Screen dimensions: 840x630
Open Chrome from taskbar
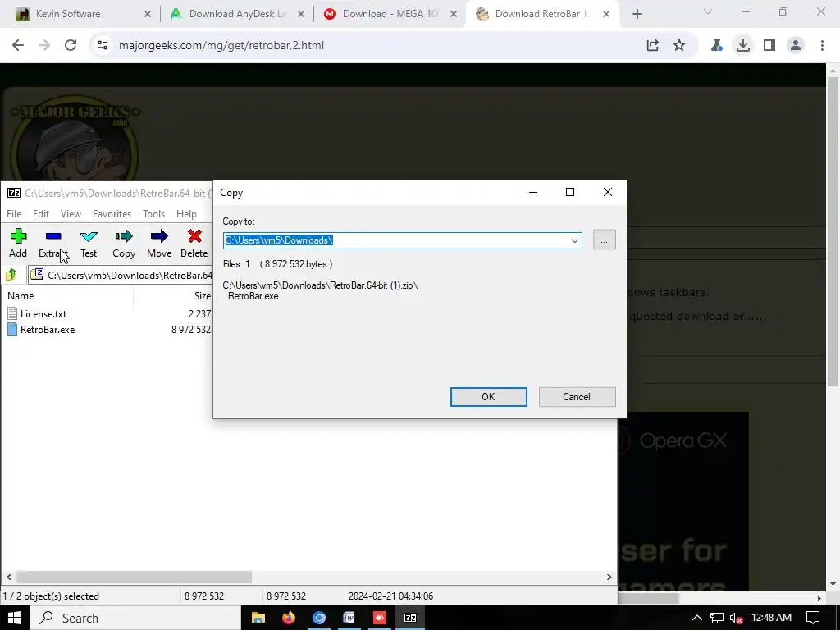pyautogui.click(x=319, y=618)
